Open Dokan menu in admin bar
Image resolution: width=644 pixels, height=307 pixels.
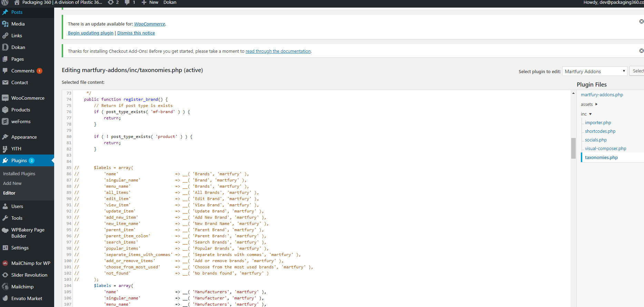[170, 2]
